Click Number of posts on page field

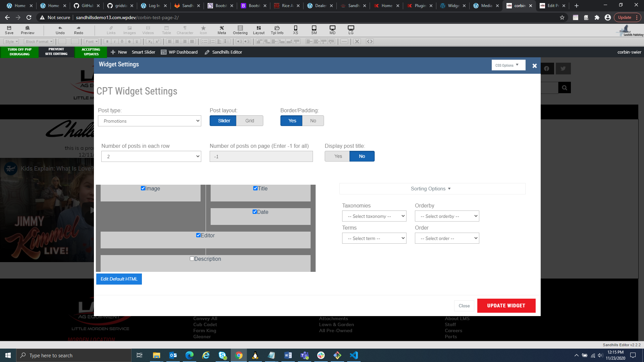pos(261,157)
